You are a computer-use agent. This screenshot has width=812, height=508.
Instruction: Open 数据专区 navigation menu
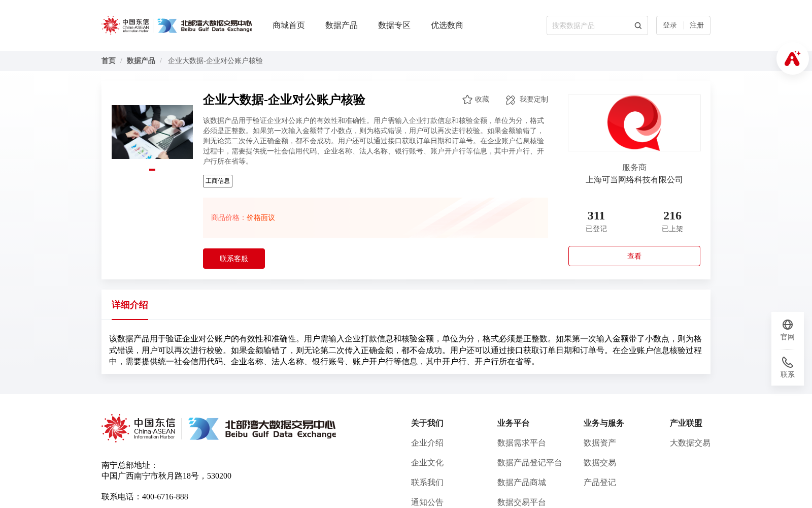[x=394, y=25]
